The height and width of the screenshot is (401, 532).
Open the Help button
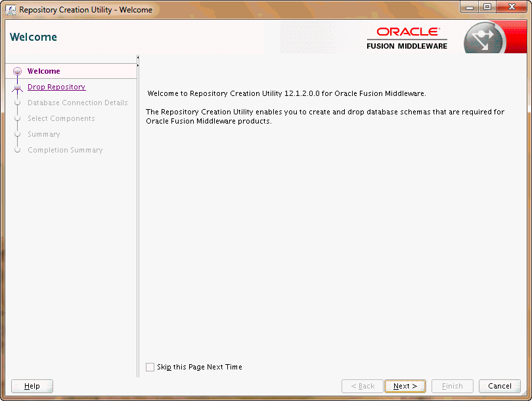32,386
